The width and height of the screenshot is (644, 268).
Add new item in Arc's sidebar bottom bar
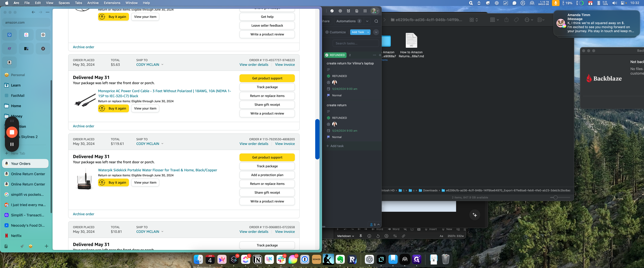47,246
